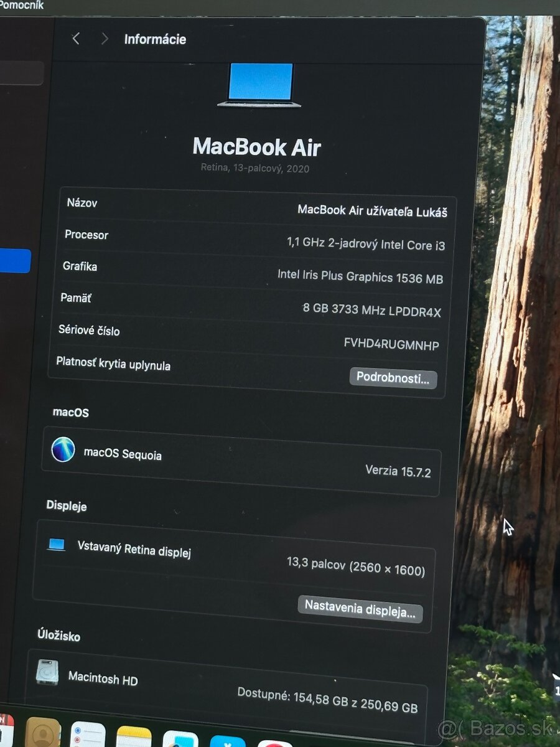
Task: Click the Macintosh HD name text
Action: tap(103, 679)
